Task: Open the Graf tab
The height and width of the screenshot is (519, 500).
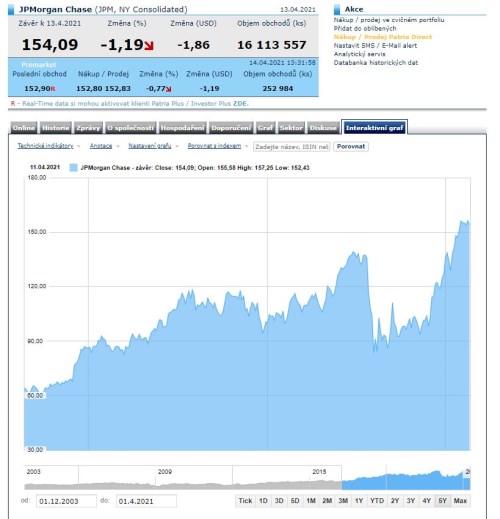Action: pos(265,128)
